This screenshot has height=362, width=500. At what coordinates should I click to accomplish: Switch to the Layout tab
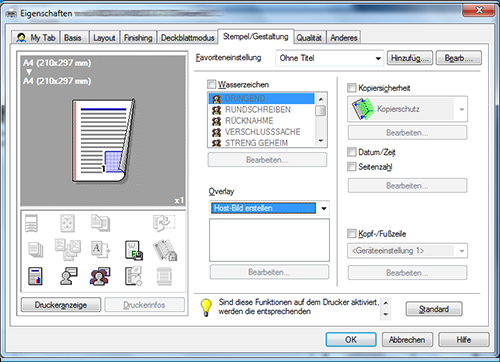104,38
